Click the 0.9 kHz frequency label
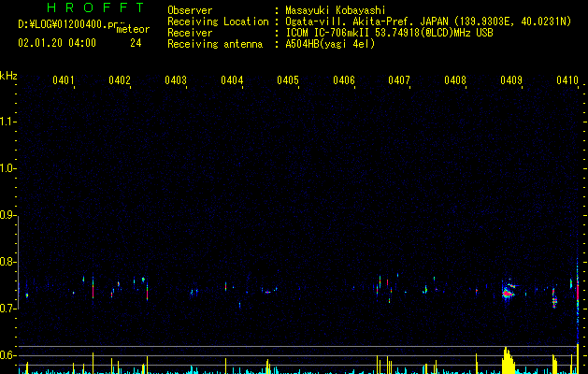The width and height of the screenshot is (588, 374). 7,215
